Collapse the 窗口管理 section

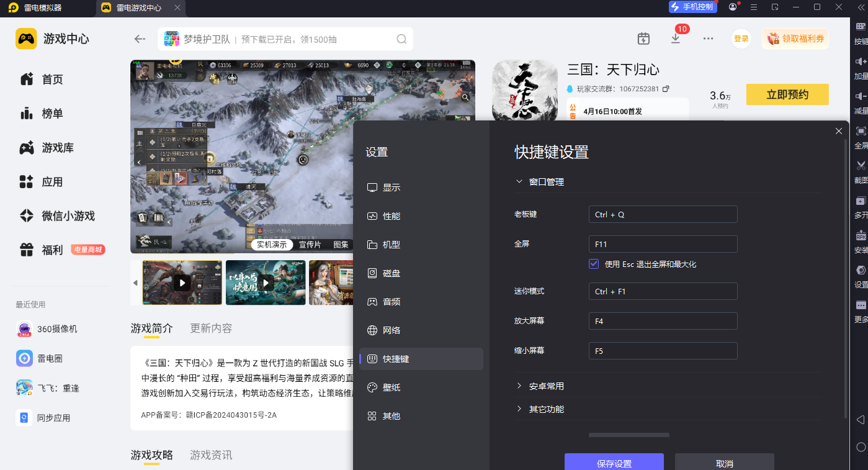tap(519, 182)
